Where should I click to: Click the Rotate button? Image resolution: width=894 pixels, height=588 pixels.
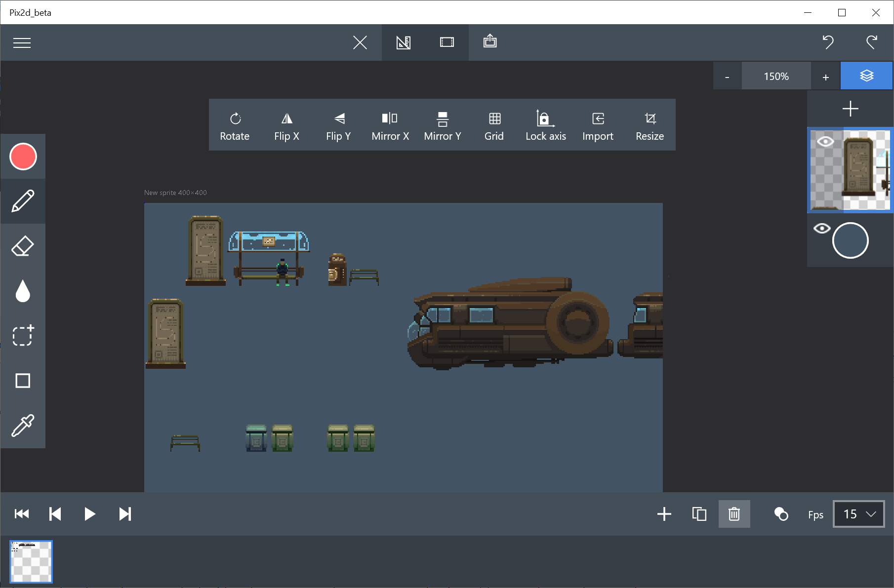[x=235, y=125]
